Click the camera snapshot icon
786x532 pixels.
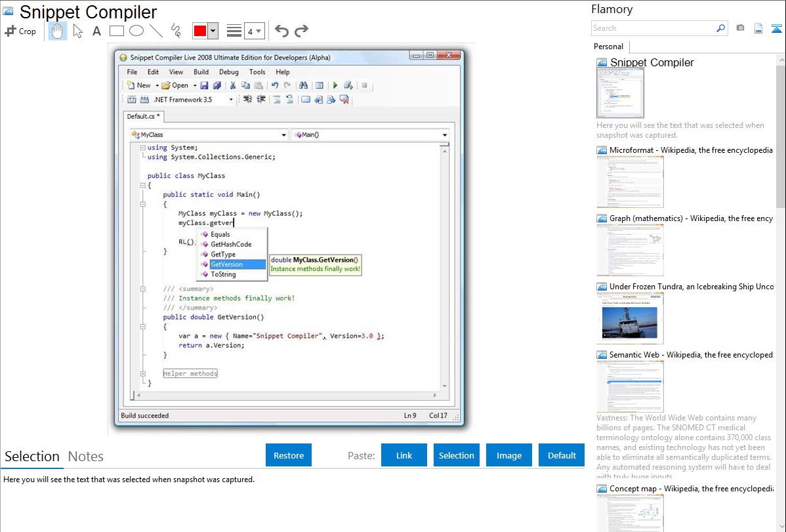pyautogui.click(x=740, y=28)
